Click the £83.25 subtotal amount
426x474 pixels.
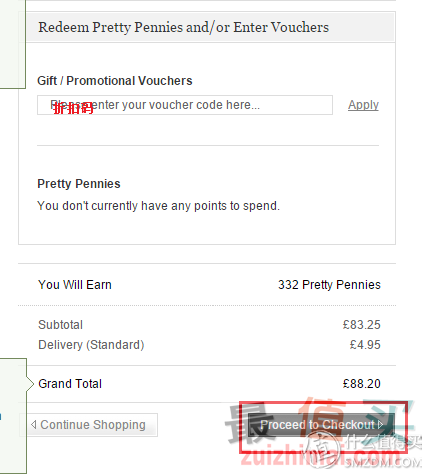[x=362, y=325]
